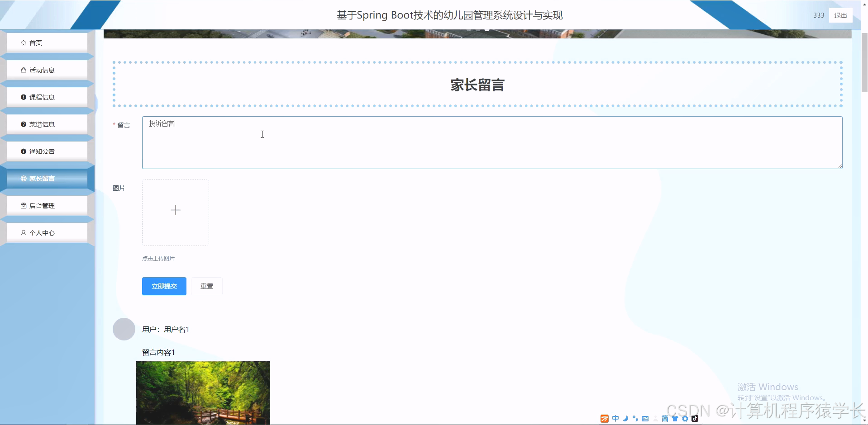Click the comment icon on 家长留言

pyautogui.click(x=24, y=178)
